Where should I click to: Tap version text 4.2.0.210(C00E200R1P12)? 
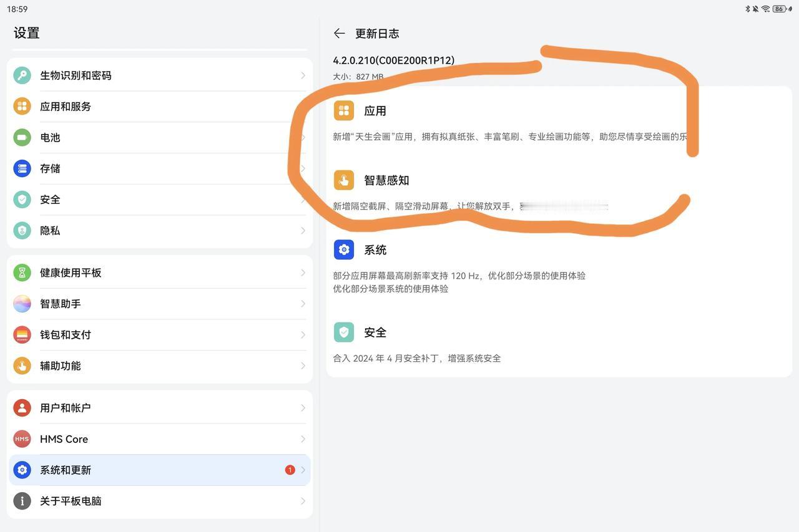coord(394,60)
